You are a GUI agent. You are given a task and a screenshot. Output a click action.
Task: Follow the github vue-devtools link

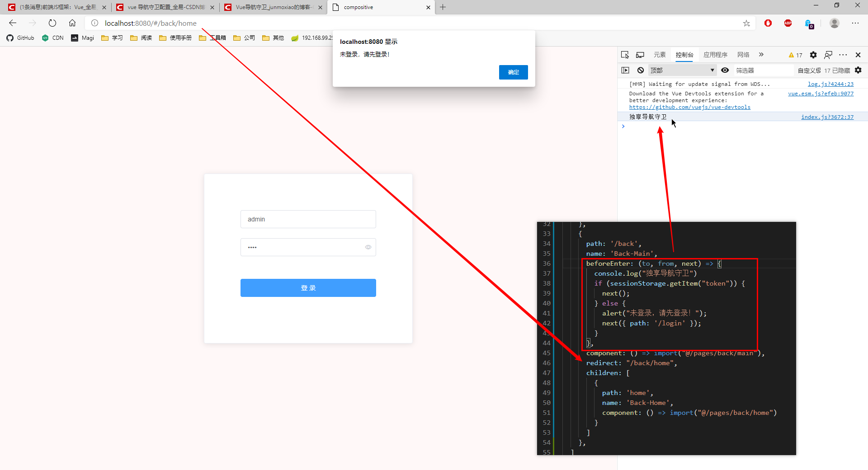pos(689,107)
